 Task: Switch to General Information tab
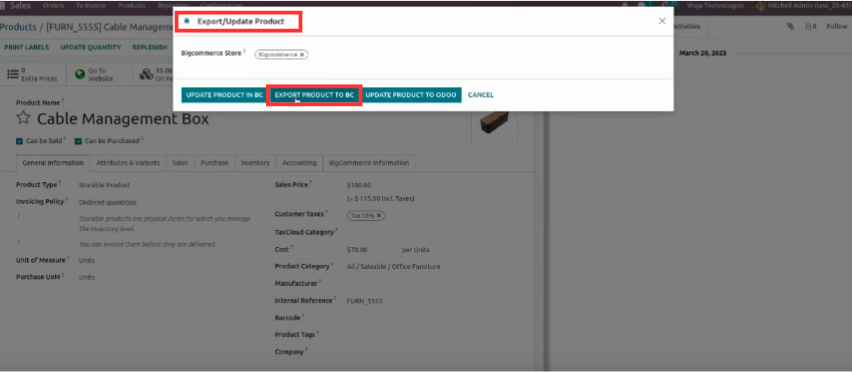pos(53,163)
